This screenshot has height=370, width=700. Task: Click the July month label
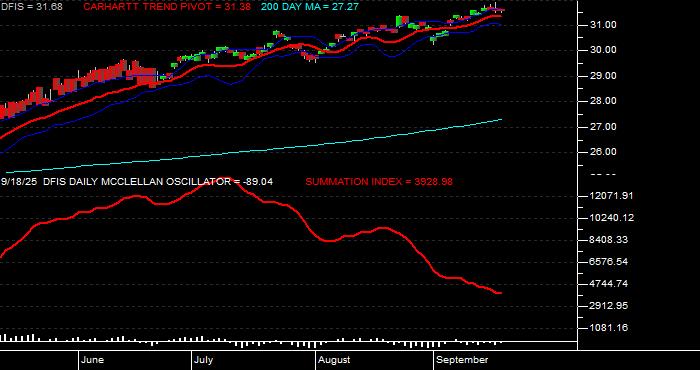(x=204, y=360)
